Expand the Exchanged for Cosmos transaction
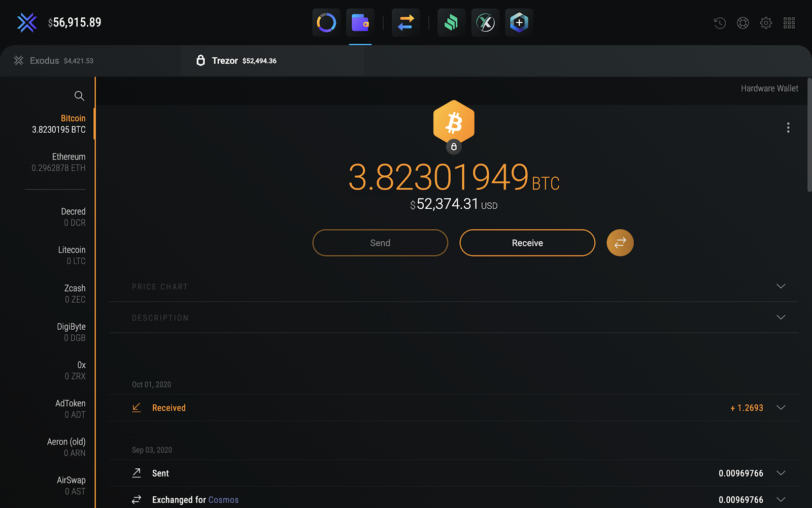Image resolution: width=812 pixels, height=508 pixels. click(781, 499)
